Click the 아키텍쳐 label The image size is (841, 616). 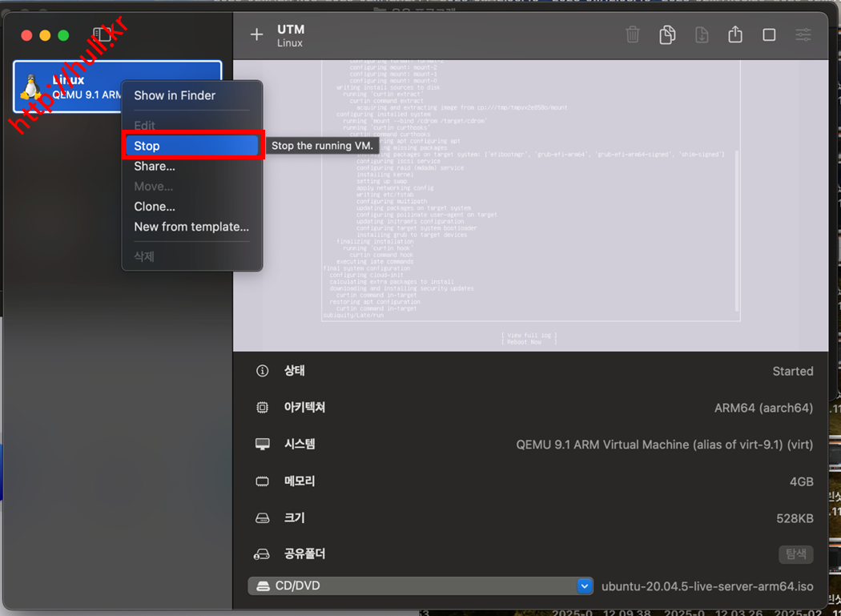[x=304, y=408]
